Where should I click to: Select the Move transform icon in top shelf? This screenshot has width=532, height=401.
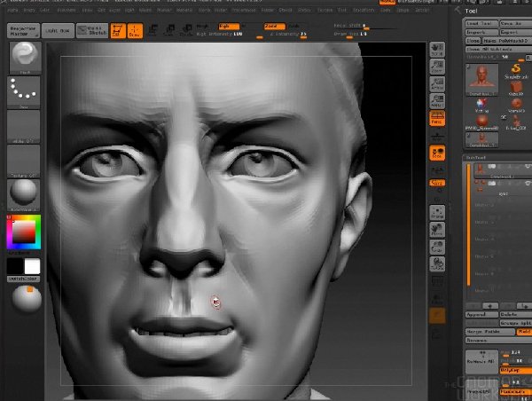[153, 30]
